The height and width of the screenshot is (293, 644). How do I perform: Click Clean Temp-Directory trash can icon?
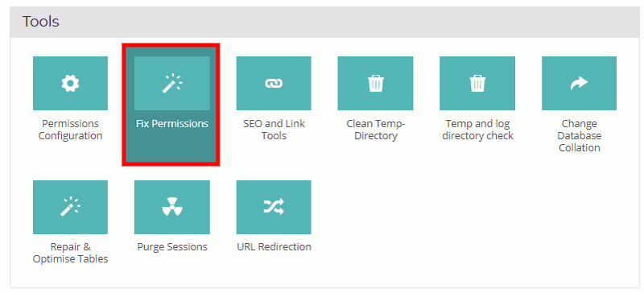(x=375, y=84)
